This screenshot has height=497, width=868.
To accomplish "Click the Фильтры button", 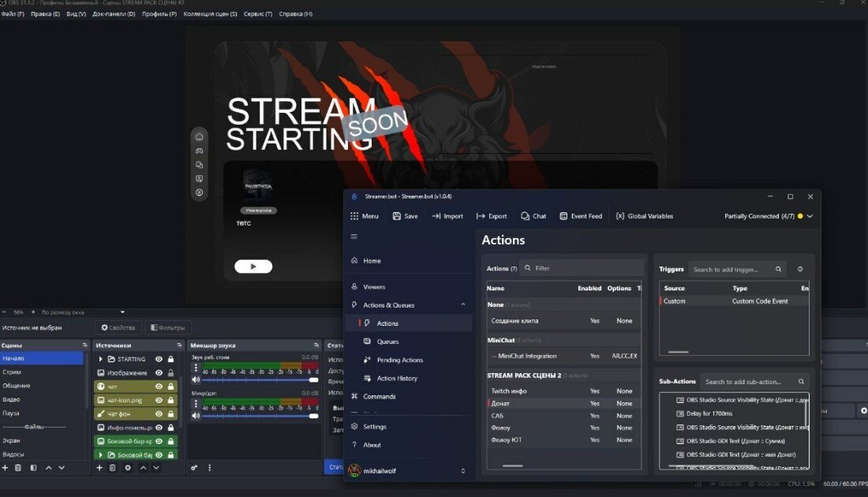I will tap(168, 327).
